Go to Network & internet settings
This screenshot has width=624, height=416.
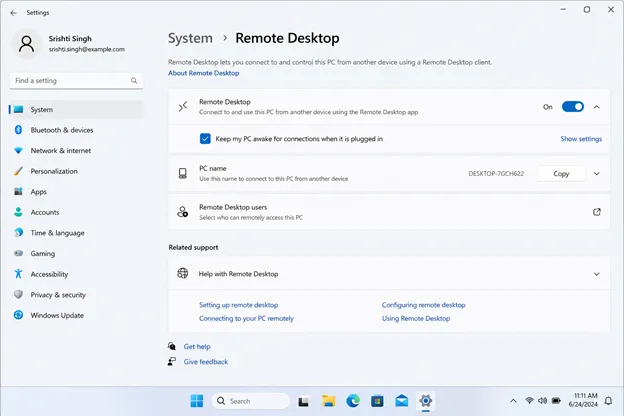76,150
